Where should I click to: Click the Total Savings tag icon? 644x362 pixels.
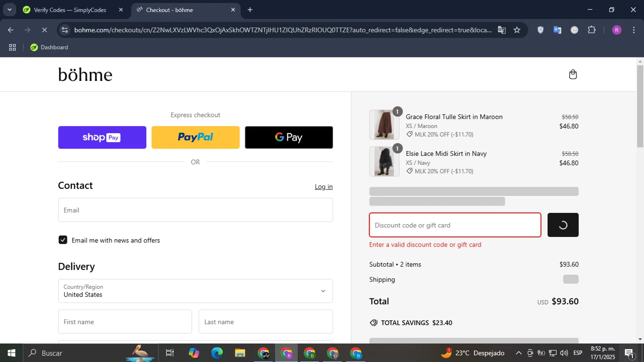tap(374, 323)
